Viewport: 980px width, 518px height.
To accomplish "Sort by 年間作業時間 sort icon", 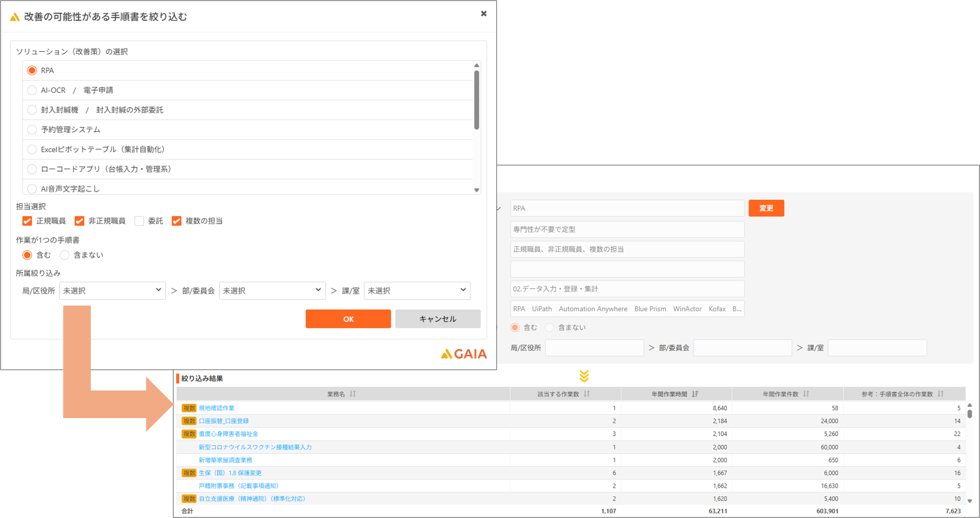I will (695, 394).
